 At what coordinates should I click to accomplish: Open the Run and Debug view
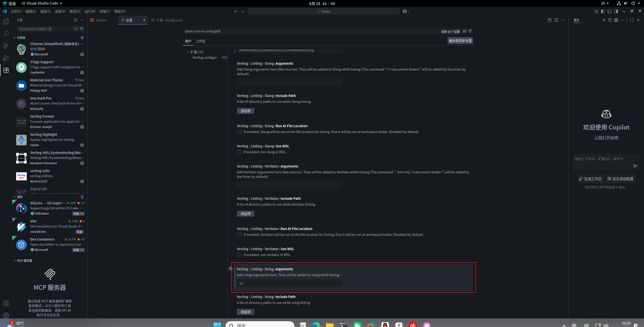point(6,58)
